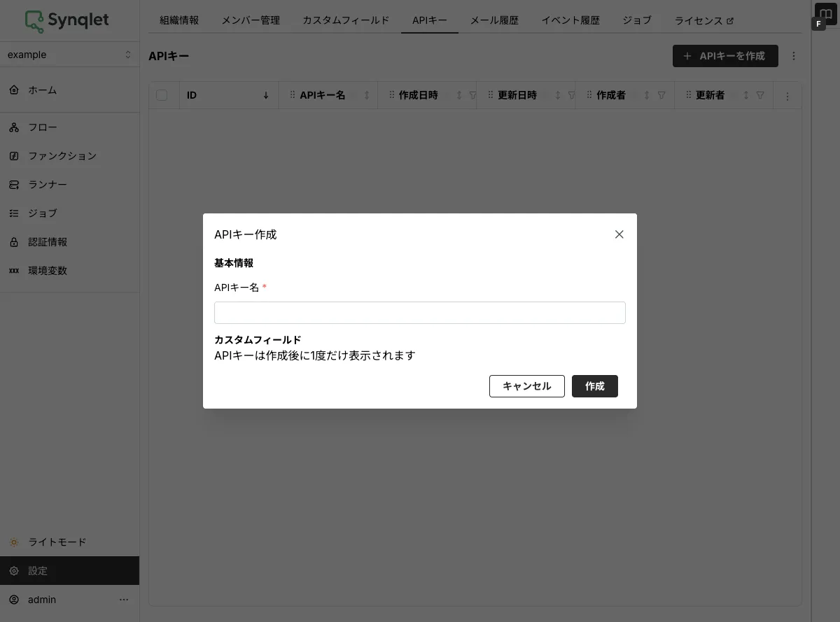
Task: Grab the 更新日時 column drag handle
Action: pos(490,95)
